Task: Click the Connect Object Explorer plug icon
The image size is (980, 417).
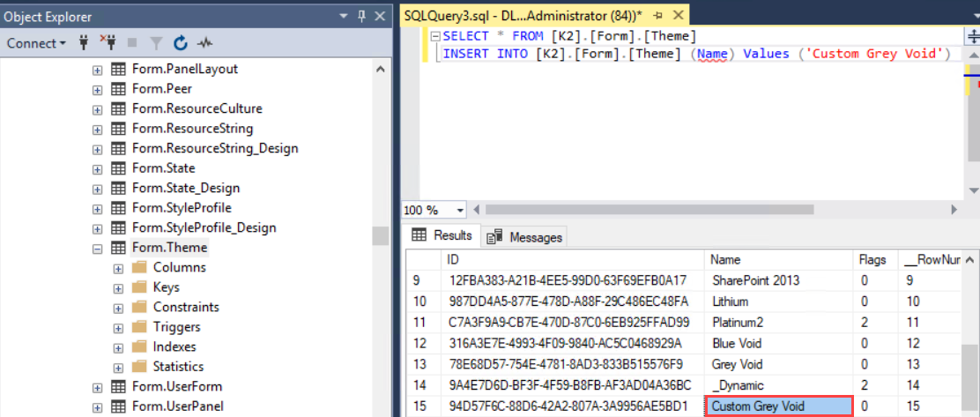Action: tap(85, 43)
